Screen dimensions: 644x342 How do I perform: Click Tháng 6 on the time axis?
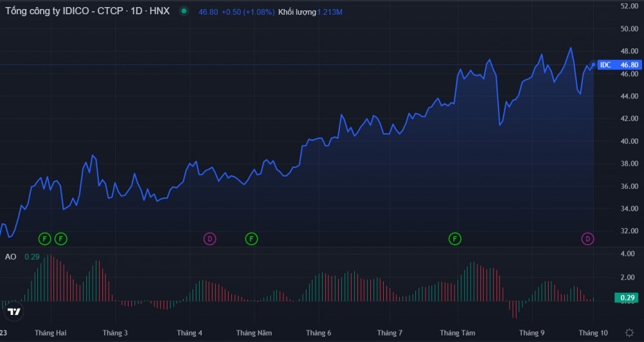click(x=318, y=332)
